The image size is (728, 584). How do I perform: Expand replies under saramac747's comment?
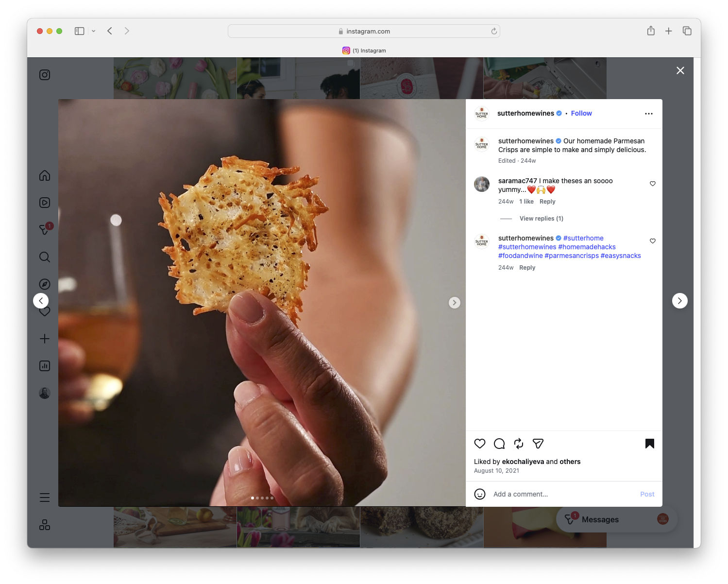click(541, 218)
